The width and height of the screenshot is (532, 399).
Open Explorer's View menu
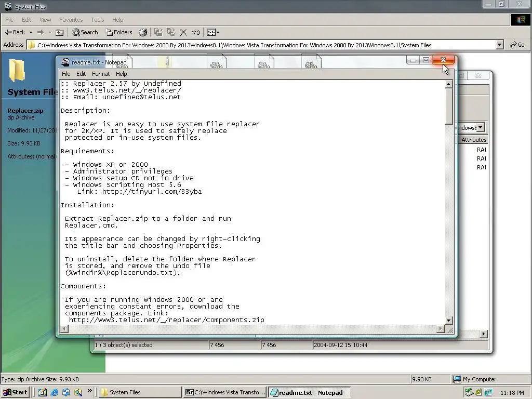[x=45, y=20]
